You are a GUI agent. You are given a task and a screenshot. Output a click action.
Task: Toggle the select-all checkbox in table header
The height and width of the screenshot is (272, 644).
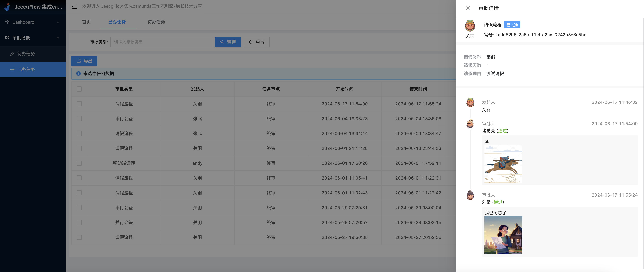(x=79, y=89)
